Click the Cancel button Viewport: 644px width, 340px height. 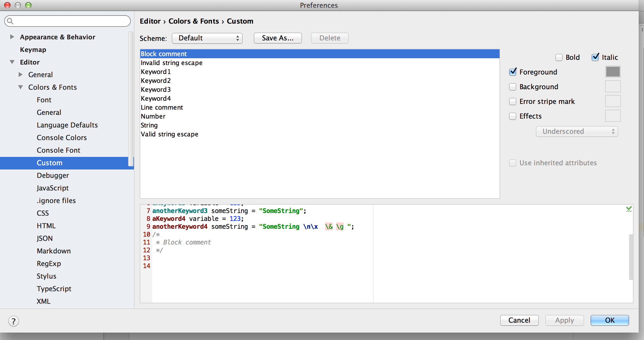[520, 320]
